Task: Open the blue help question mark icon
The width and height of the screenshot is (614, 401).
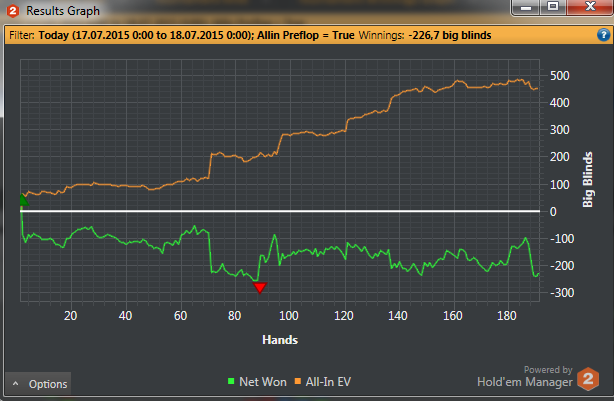Action: [x=603, y=35]
